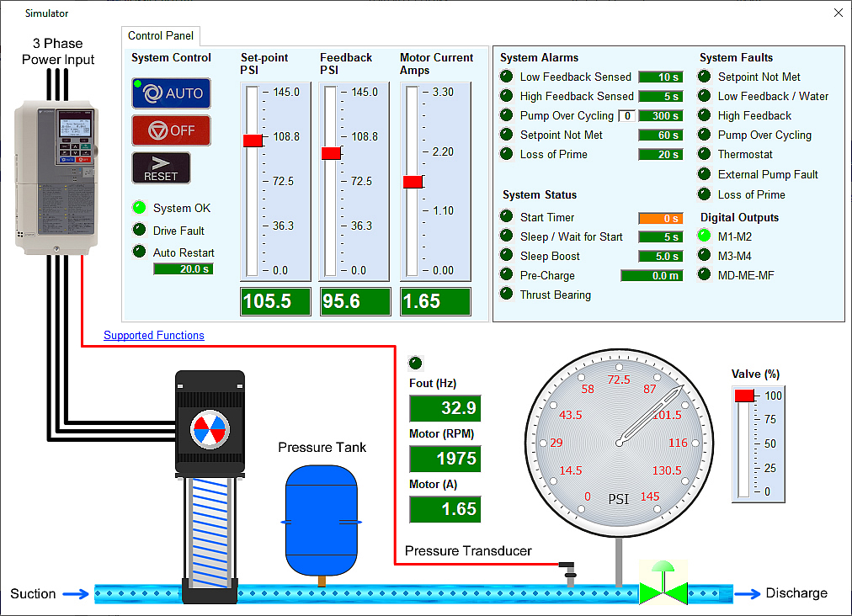Toggle the Thermostat fault indicator
Image resolution: width=852 pixels, height=616 pixels.
pyautogui.click(x=705, y=154)
